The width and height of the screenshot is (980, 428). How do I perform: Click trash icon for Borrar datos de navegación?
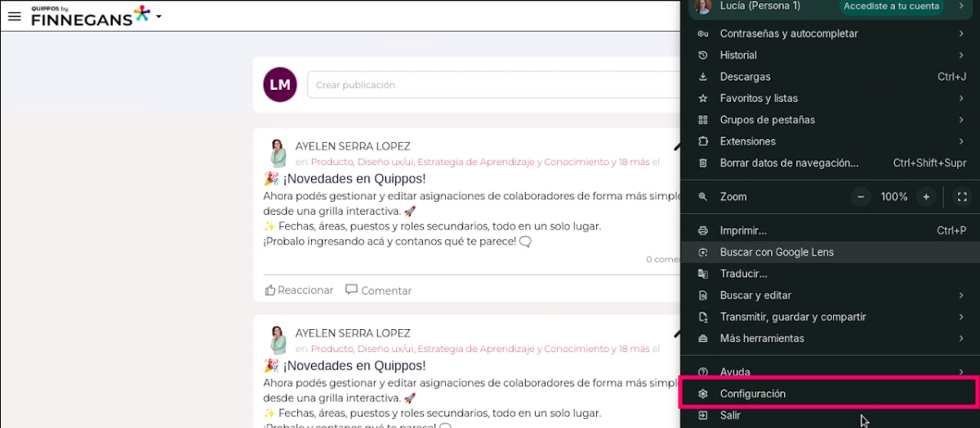(703, 163)
